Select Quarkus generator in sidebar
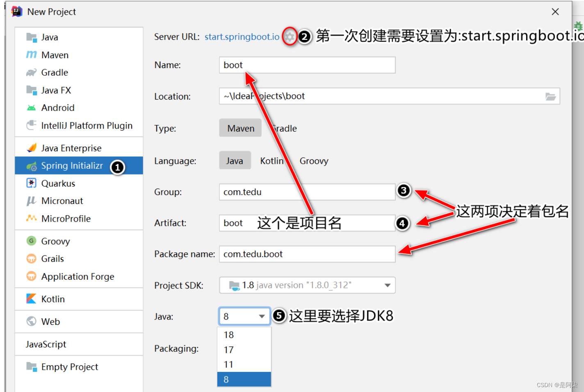This screenshot has width=584, height=392. point(79,183)
